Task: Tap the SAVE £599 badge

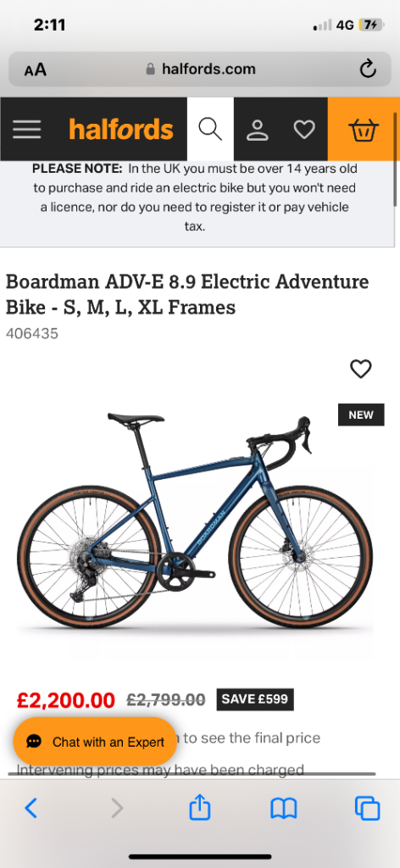Action: tap(255, 699)
